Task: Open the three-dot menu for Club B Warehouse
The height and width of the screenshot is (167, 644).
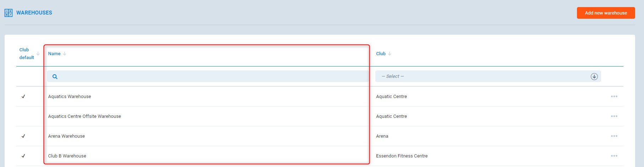Action: 614,156
